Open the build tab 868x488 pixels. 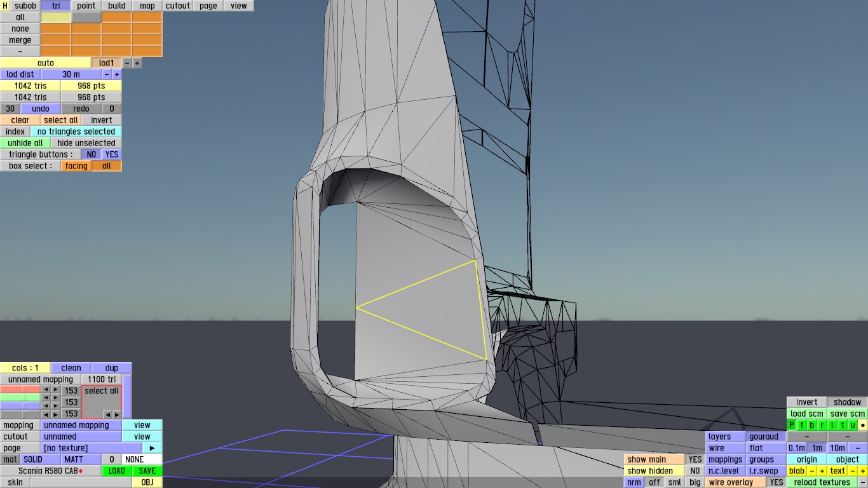pyautogui.click(x=117, y=6)
